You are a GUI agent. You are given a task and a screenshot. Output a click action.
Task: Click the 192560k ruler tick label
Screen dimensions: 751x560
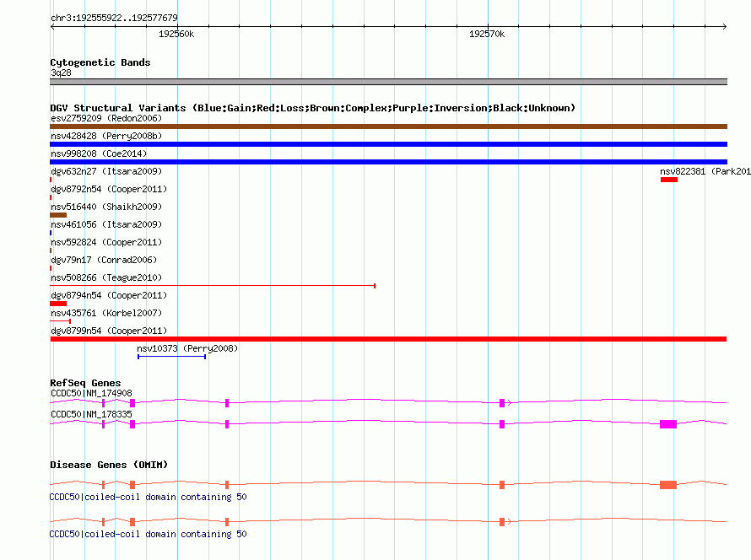tap(176, 34)
